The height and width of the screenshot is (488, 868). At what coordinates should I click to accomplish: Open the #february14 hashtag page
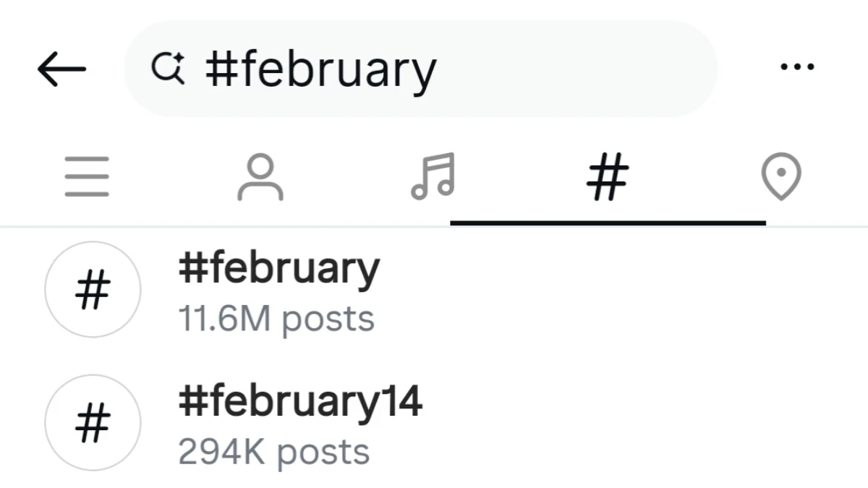click(301, 401)
